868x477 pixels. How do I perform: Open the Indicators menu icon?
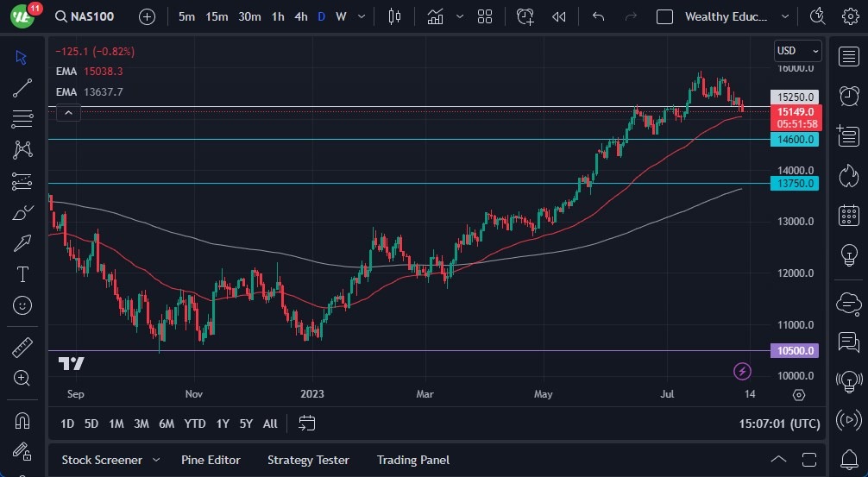tap(436, 16)
